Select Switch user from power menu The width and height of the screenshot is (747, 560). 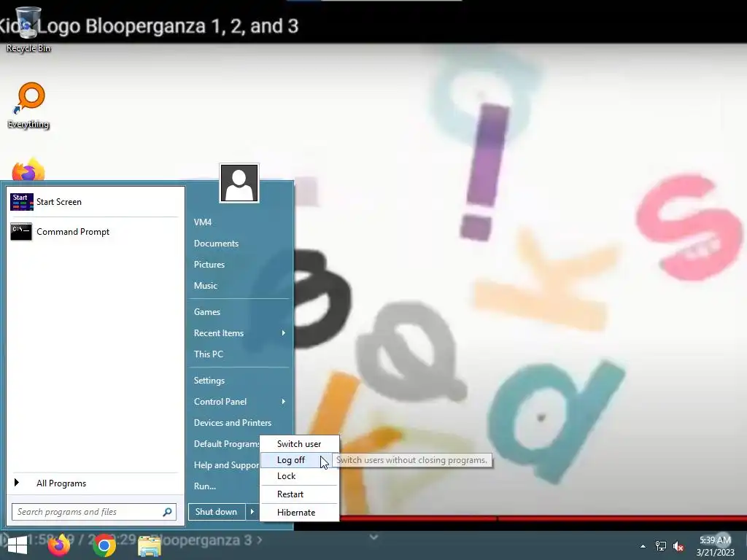[x=299, y=444]
